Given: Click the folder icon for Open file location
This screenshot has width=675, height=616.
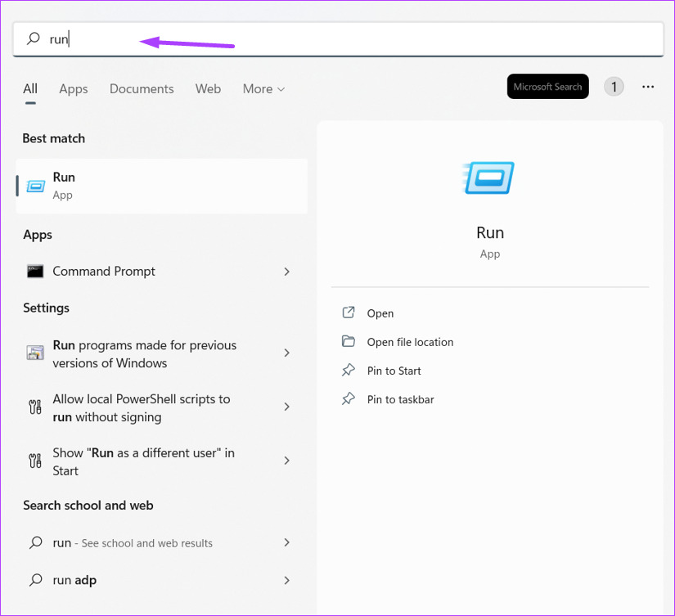Looking at the screenshot, I should 349,341.
